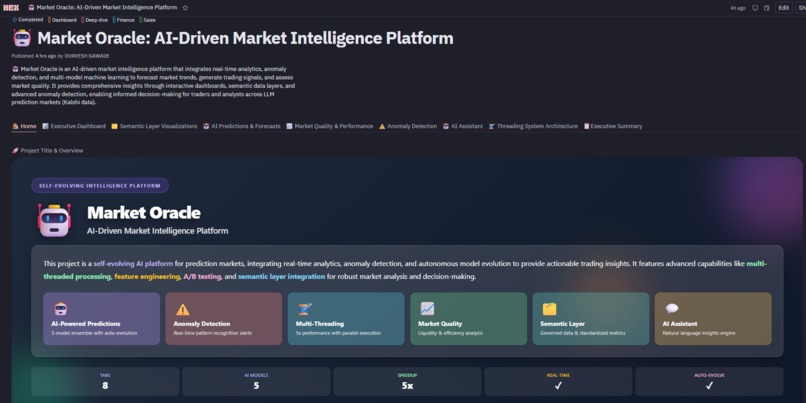Open the comments speech bubble icon
Viewport: 806px width, 403px height.
[755, 8]
